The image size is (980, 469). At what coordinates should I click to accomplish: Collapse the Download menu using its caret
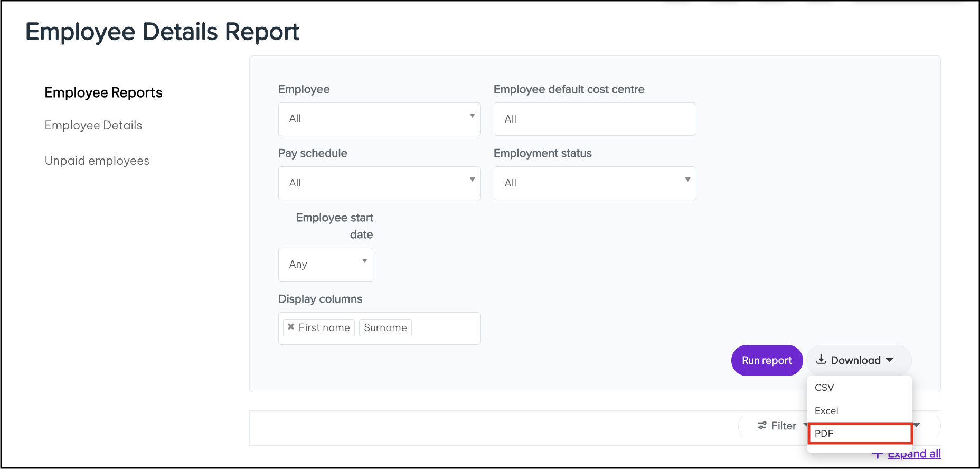(890, 360)
